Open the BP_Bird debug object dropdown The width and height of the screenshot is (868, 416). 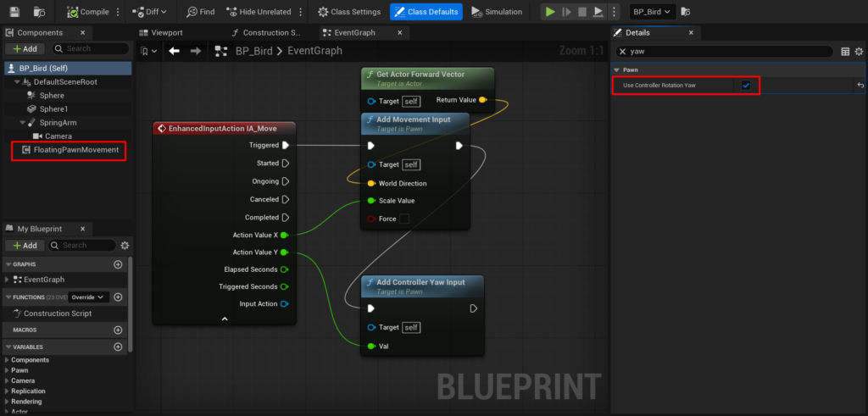653,12
